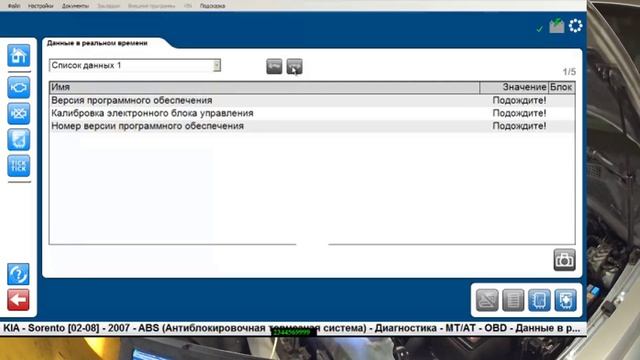This screenshot has width=640, height=360.
Task: Select row 'Номер версии программного обеспечения'
Action: click(312, 126)
